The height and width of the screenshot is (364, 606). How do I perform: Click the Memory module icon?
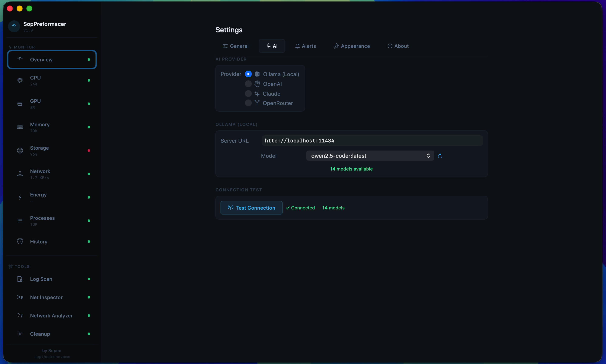tap(20, 127)
